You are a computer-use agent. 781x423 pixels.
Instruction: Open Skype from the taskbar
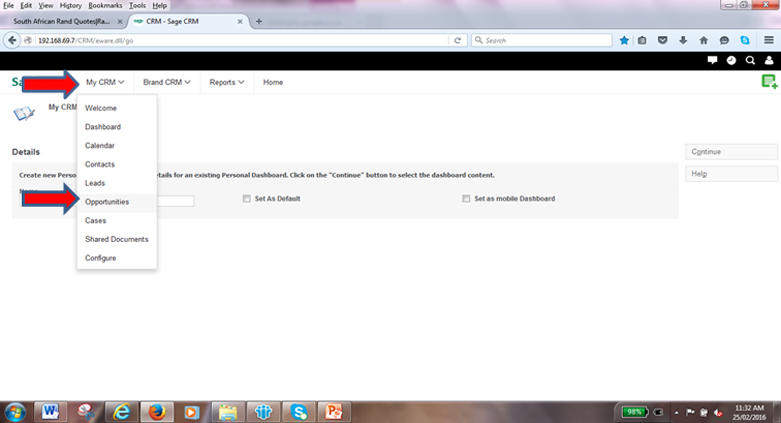click(299, 412)
